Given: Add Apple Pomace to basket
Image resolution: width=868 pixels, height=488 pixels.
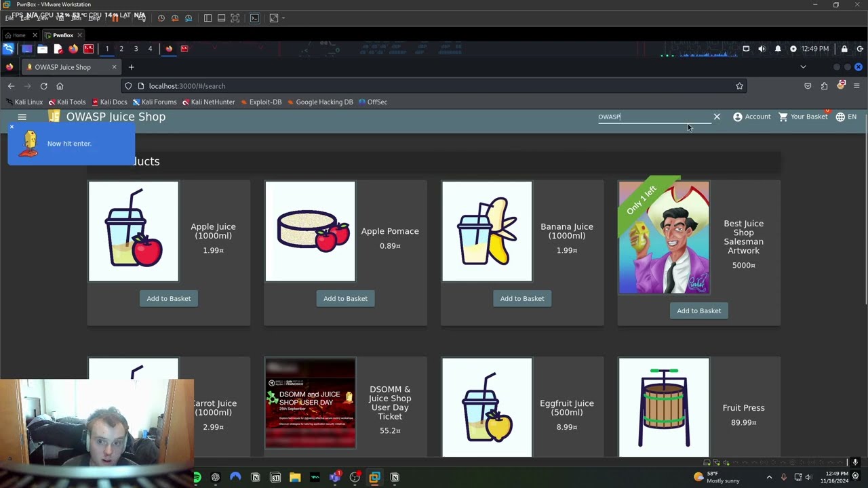Looking at the screenshot, I should (x=345, y=298).
